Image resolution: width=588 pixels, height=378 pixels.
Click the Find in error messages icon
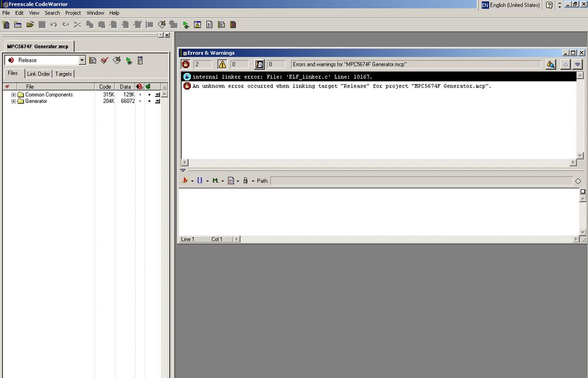click(550, 65)
